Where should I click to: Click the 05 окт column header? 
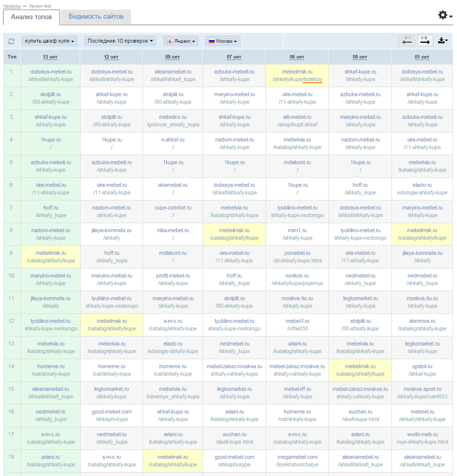tap(360, 57)
